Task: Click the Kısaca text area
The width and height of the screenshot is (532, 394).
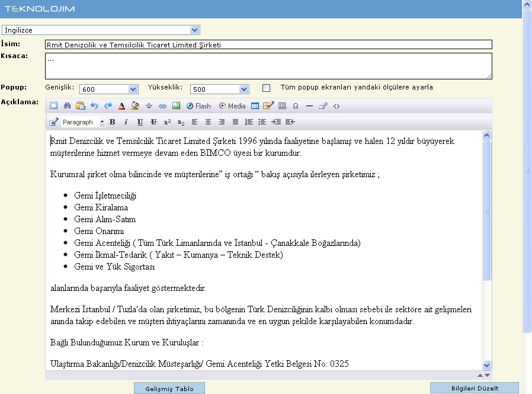Action: click(x=268, y=66)
